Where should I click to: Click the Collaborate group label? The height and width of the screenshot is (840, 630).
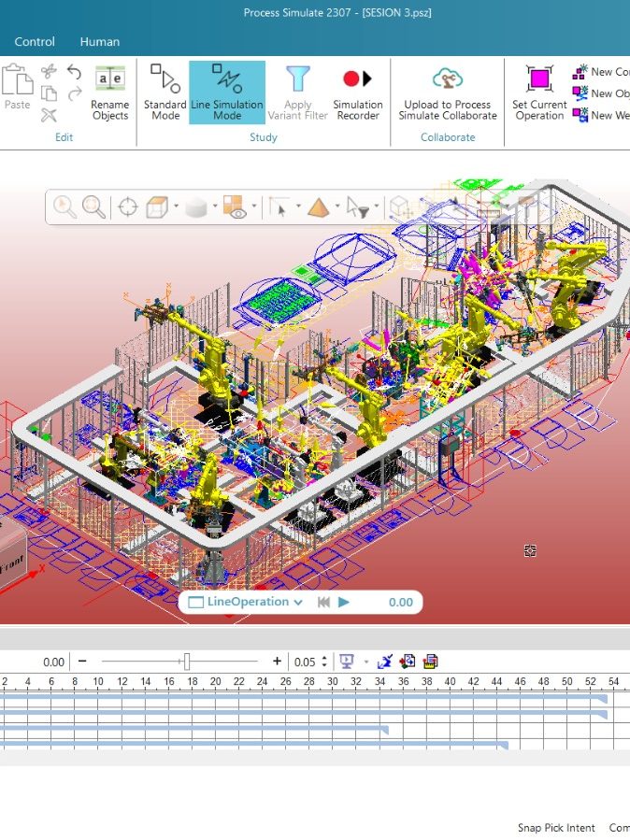click(448, 137)
